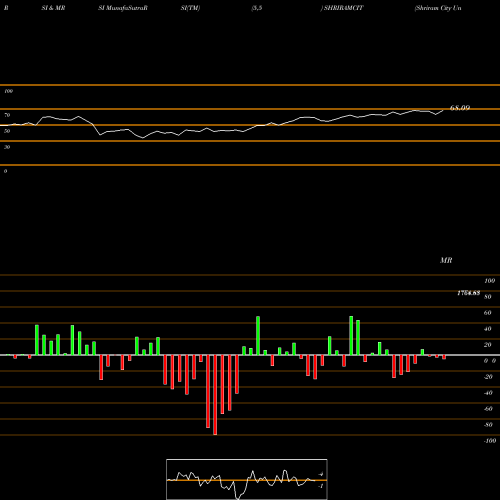
Task: Click the 50 level label on RSI axis
Action: click(7, 131)
